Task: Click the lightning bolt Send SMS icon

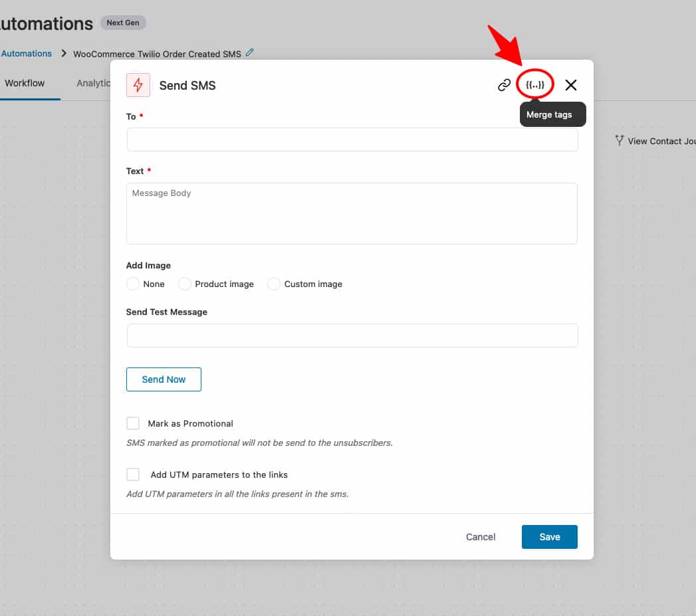Action: click(x=138, y=85)
